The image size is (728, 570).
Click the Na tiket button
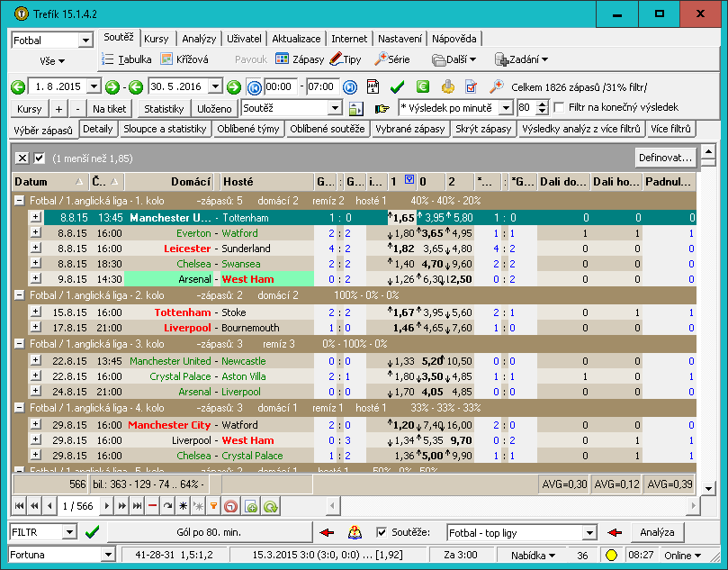110,109
